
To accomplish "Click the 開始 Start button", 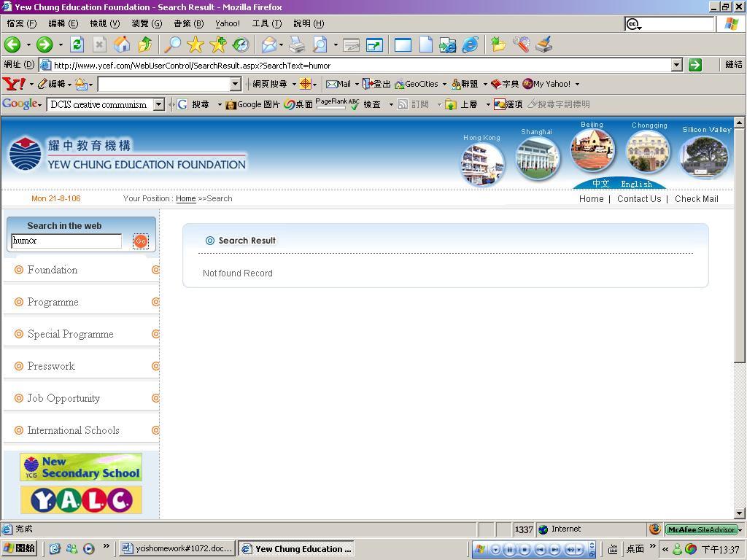I will [20, 548].
